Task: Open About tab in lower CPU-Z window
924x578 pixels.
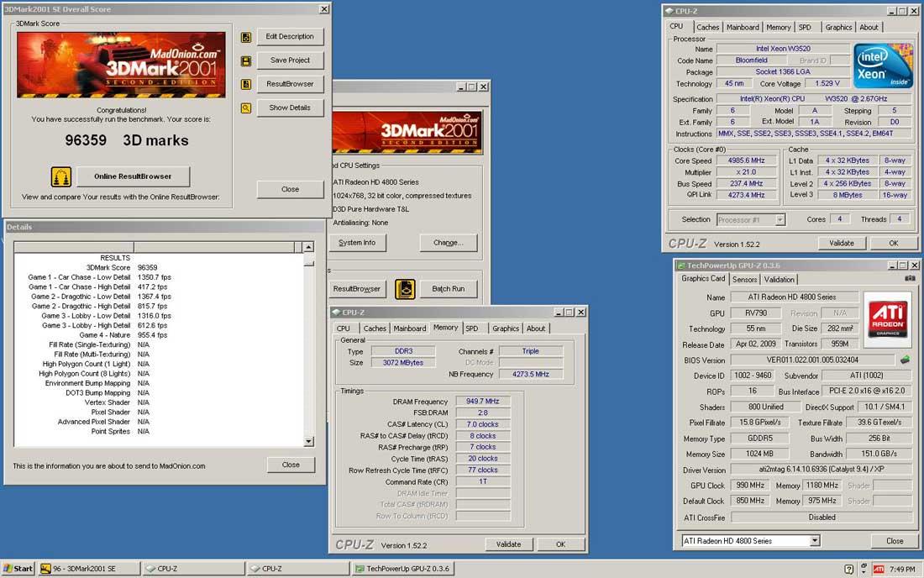Action: (536, 328)
